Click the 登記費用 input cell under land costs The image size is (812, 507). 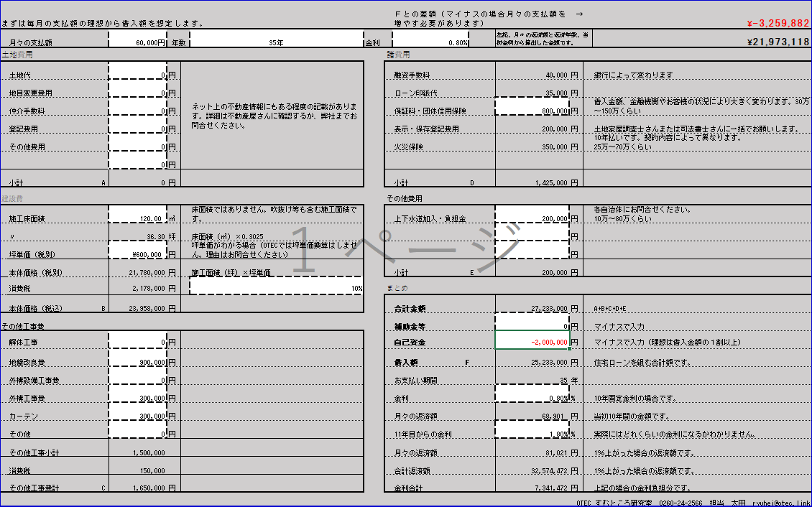pos(137,129)
